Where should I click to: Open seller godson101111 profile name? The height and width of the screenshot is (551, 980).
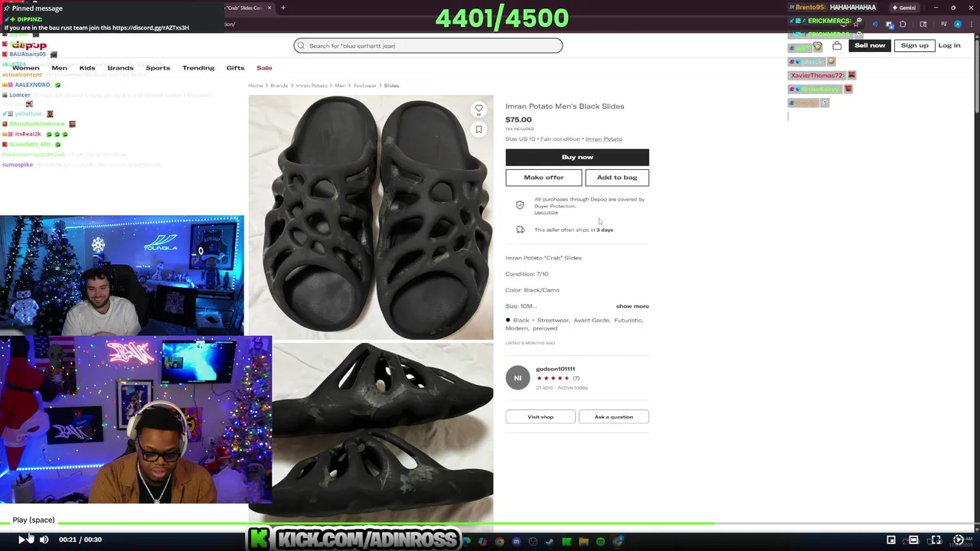[x=555, y=369]
